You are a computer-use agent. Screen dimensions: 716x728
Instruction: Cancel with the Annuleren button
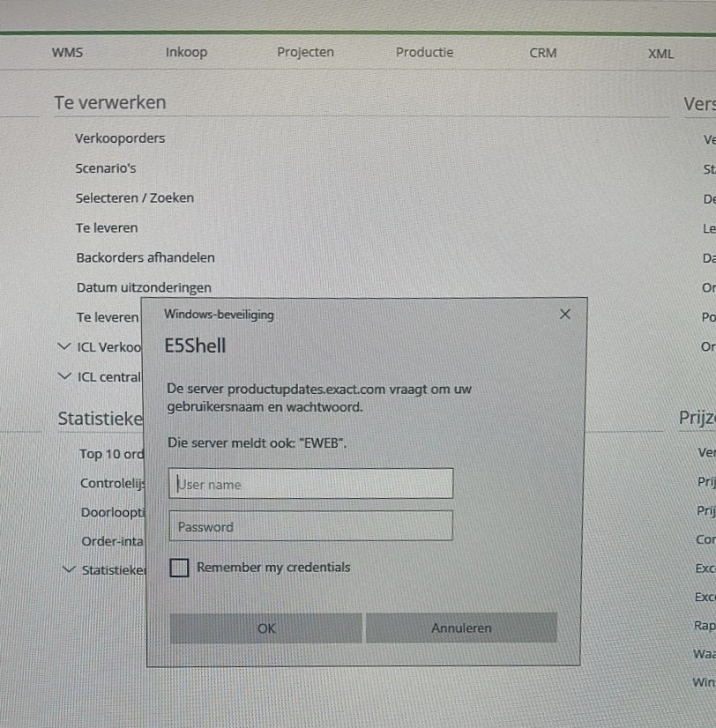point(461,628)
